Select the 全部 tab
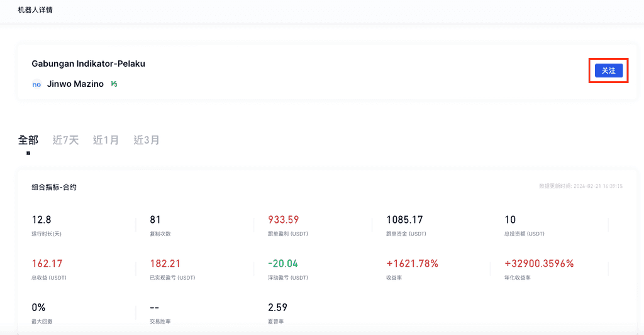 28,140
